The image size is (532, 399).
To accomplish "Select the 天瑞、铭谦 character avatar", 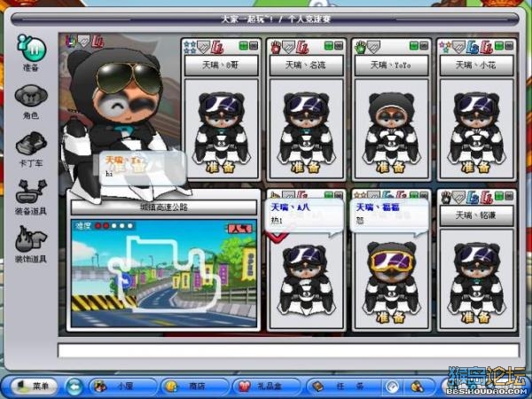I will tap(476, 279).
